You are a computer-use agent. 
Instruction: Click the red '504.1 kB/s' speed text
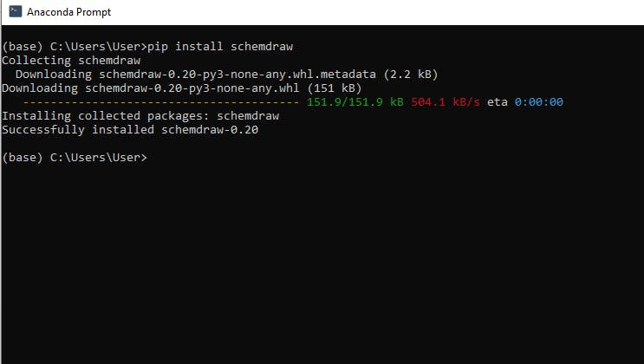[x=446, y=102]
